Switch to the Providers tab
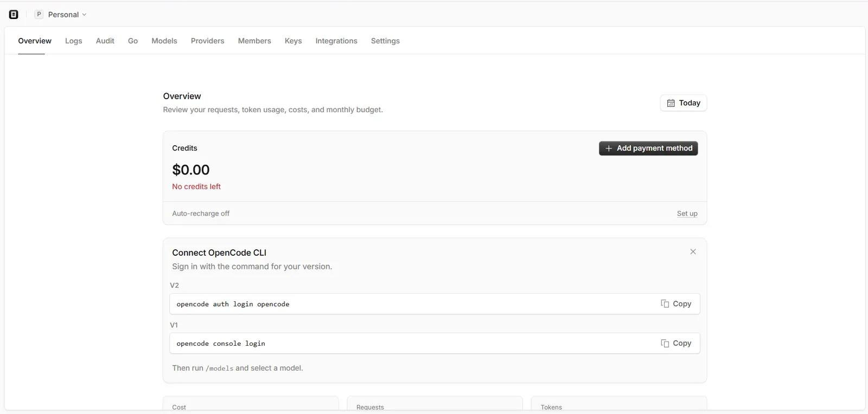Viewport: 868px width, 414px height. (208, 41)
